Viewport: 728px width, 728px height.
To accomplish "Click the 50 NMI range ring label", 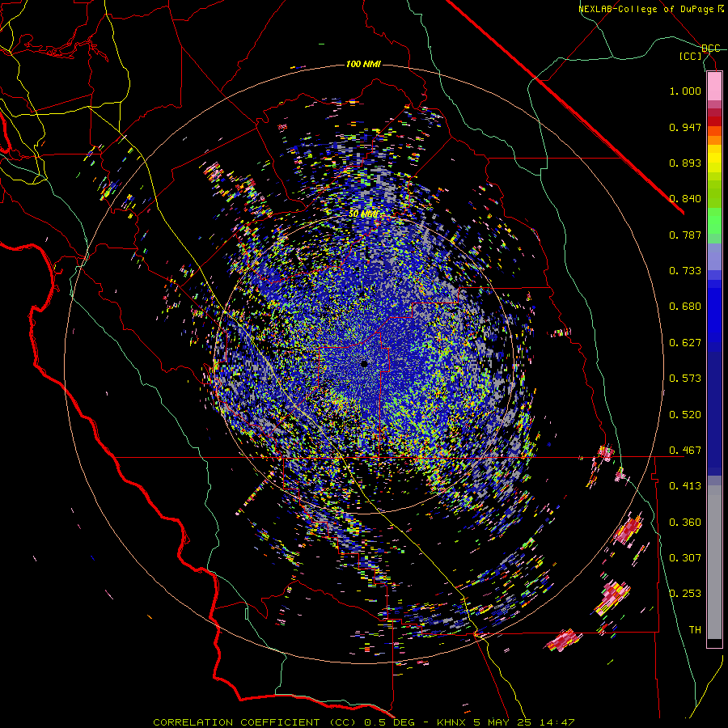I will (363, 214).
